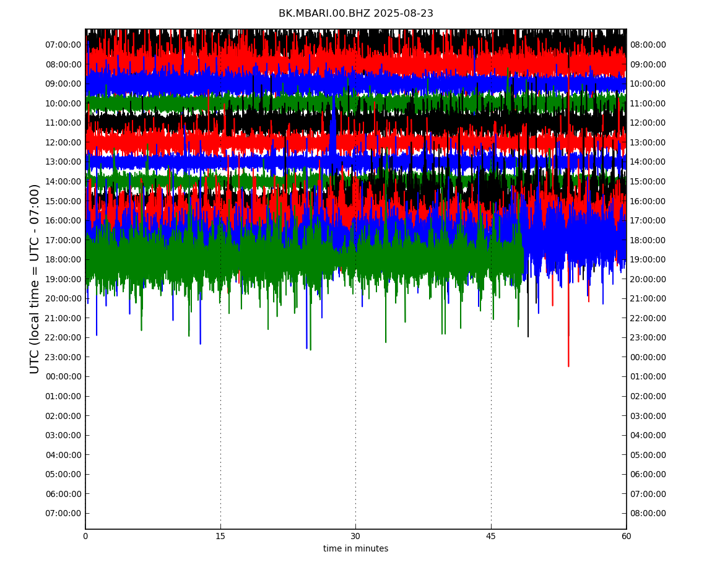Screen dimensions: 712x588
Task: Click the plot title BK.MBARI.00.BHZ 2025-08-23
Action: coord(355,14)
